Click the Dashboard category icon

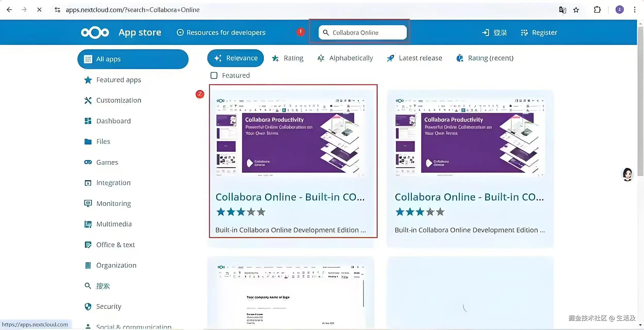(88, 121)
